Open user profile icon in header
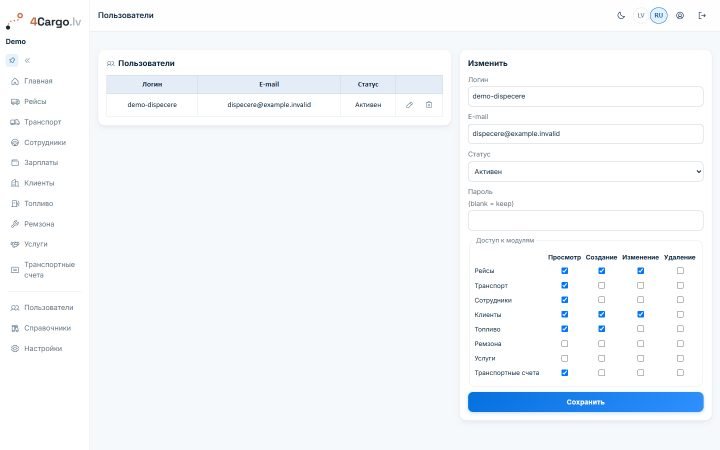 pyautogui.click(x=680, y=16)
